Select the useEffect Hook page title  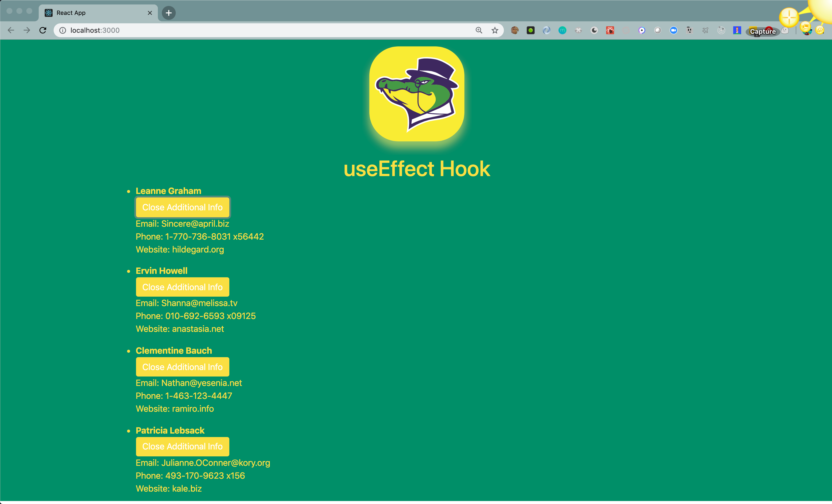[x=416, y=169]
